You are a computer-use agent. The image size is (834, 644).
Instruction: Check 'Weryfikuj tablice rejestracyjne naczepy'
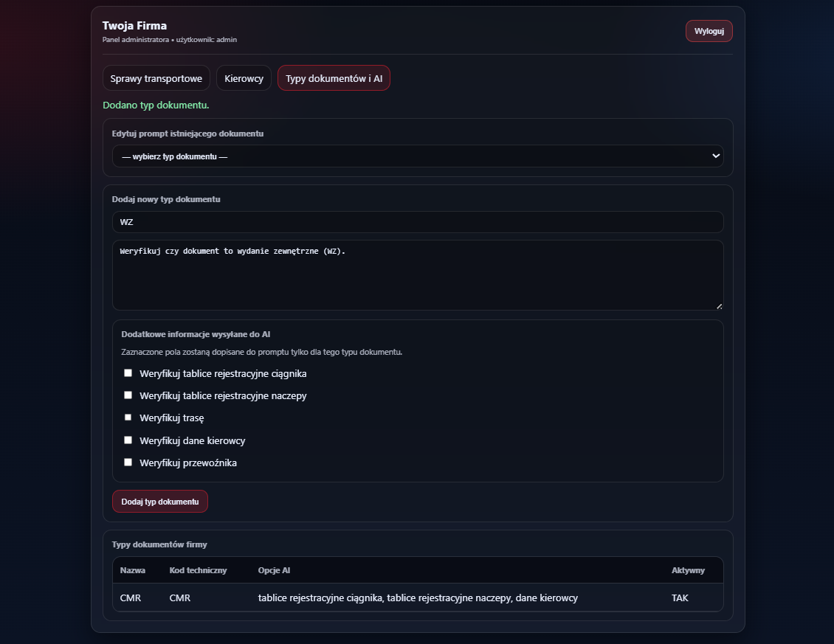(x=128, y=395)
